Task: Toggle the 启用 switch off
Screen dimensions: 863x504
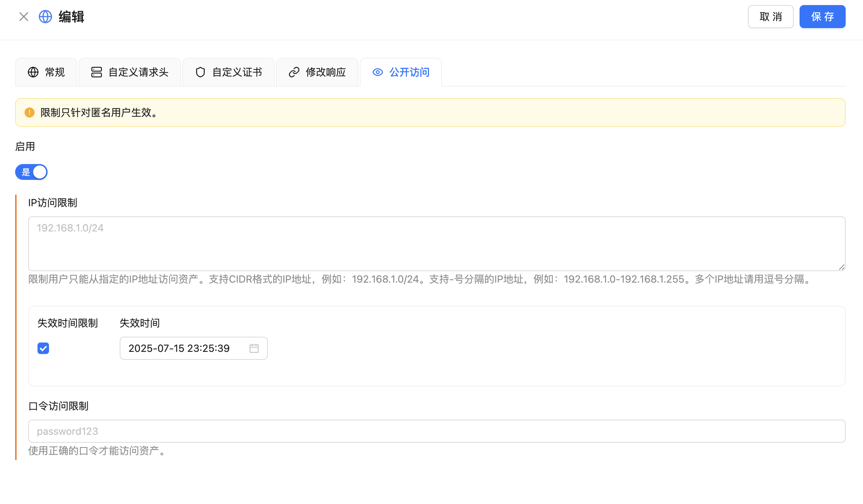Action: coord(31,172)
